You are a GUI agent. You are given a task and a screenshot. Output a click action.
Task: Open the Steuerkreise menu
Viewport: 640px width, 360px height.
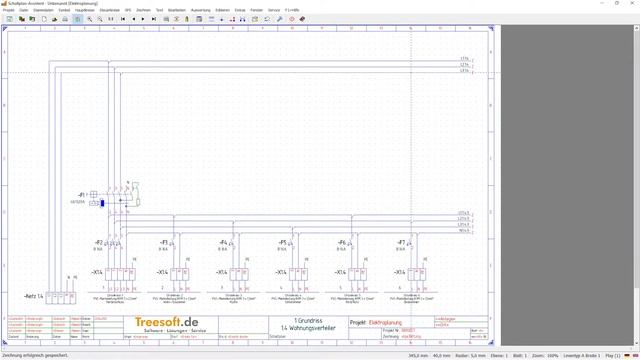point(110,10)
